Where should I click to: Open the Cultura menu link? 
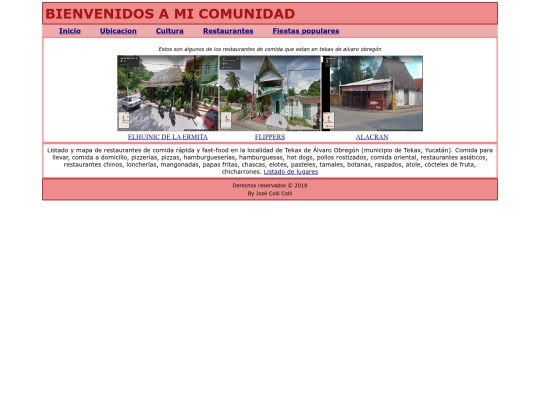tap(169, 31)
